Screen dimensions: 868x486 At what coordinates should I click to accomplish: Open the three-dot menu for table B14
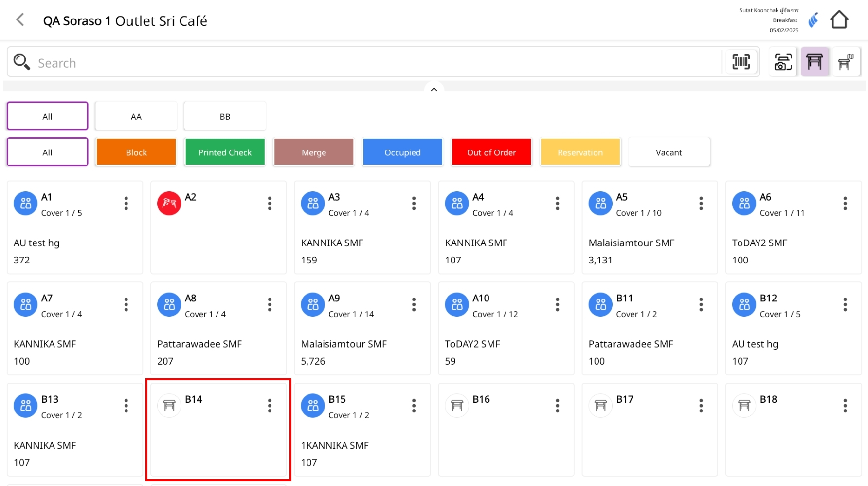point(270,406)
